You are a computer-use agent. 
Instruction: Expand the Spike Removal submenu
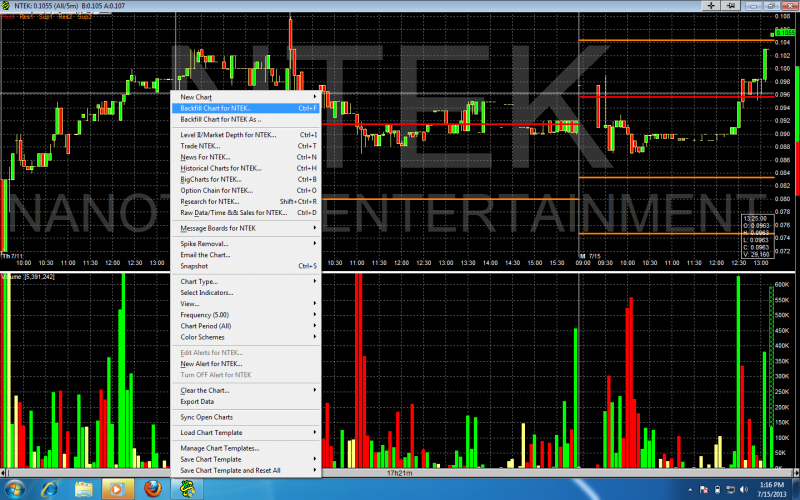(246, 244)
